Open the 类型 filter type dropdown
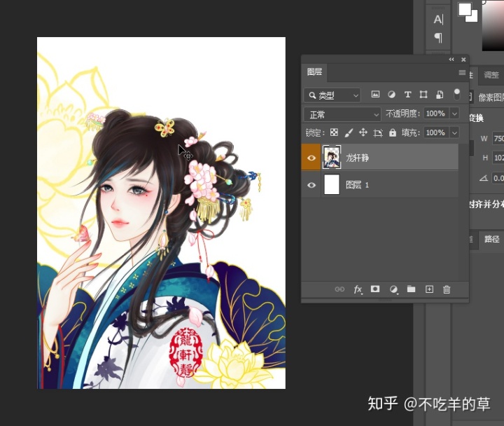 (332, 95)
